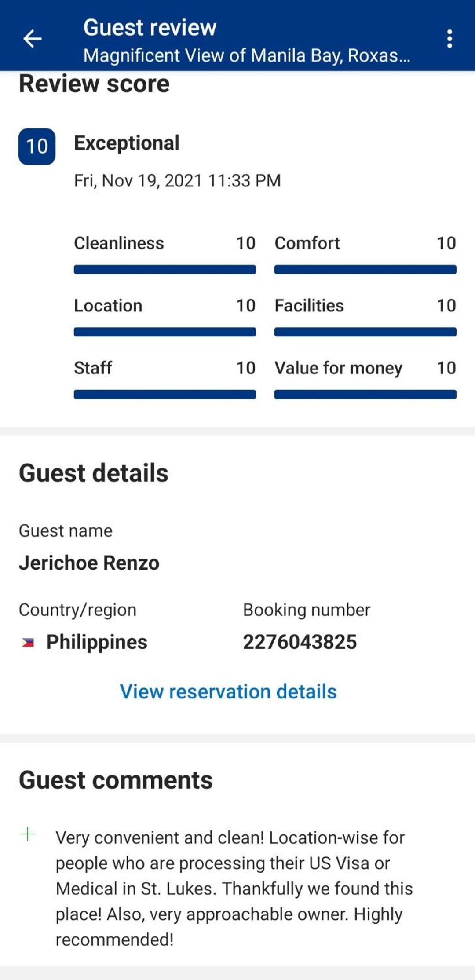Tap the Value for money score bar

pos(365,395)
